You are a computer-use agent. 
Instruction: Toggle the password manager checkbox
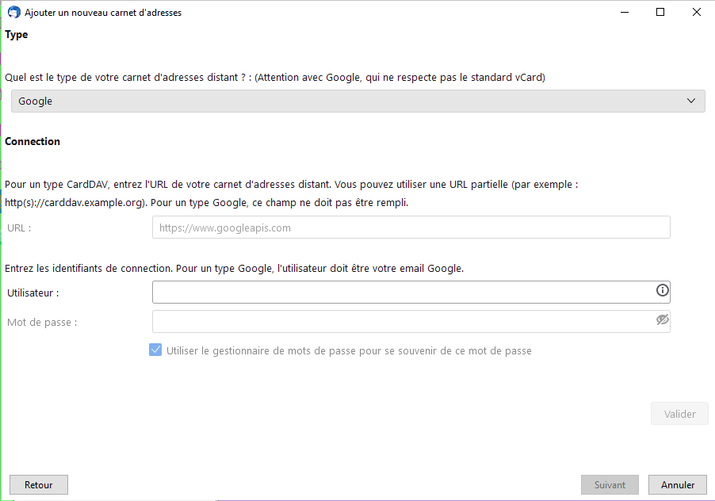155,350
